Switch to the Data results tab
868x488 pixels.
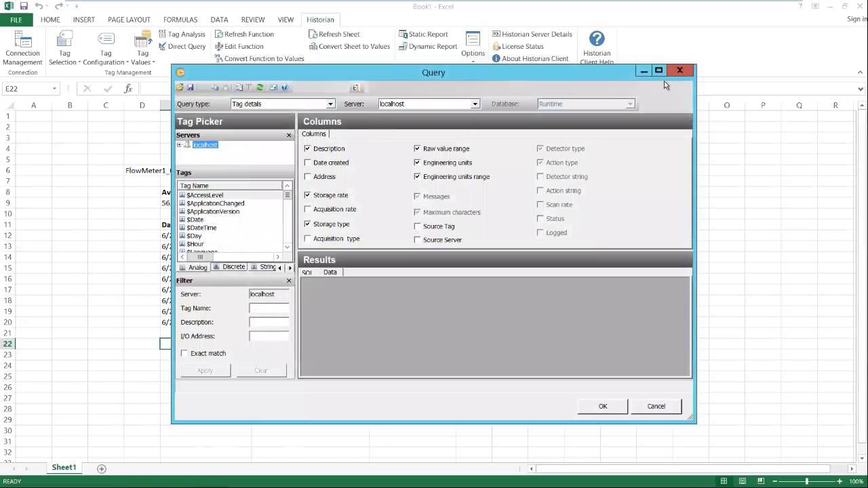click(330, 272)
